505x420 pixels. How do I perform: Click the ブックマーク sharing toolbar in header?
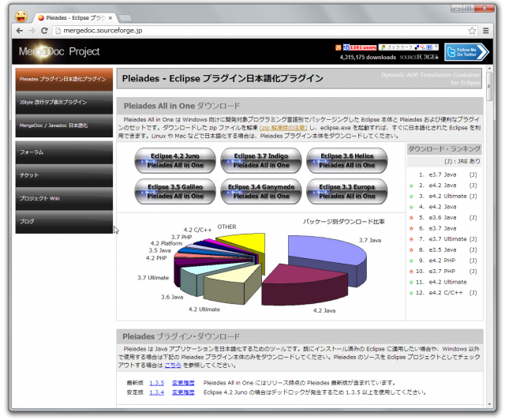pyautogui.click(x=409, y=47)
